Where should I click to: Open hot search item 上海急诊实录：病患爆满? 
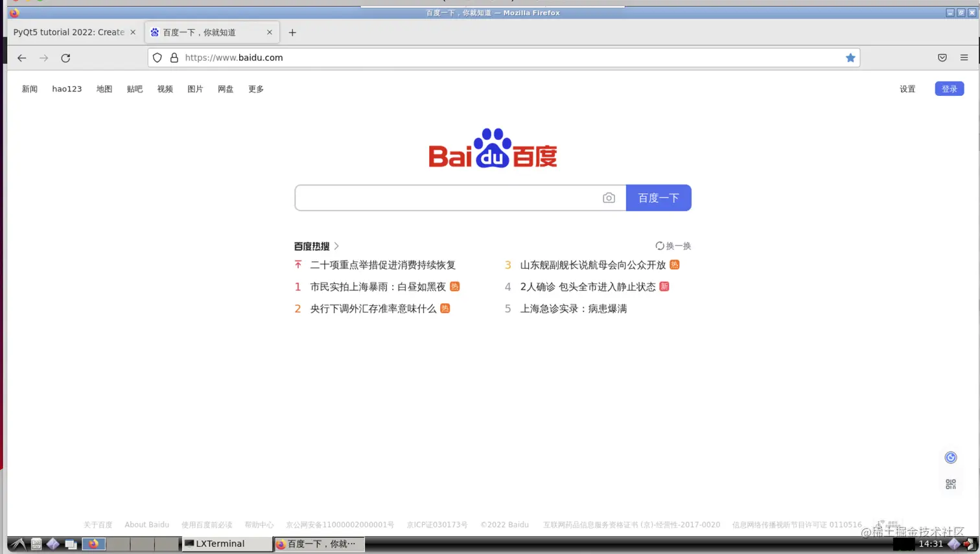tap(574, 308)
